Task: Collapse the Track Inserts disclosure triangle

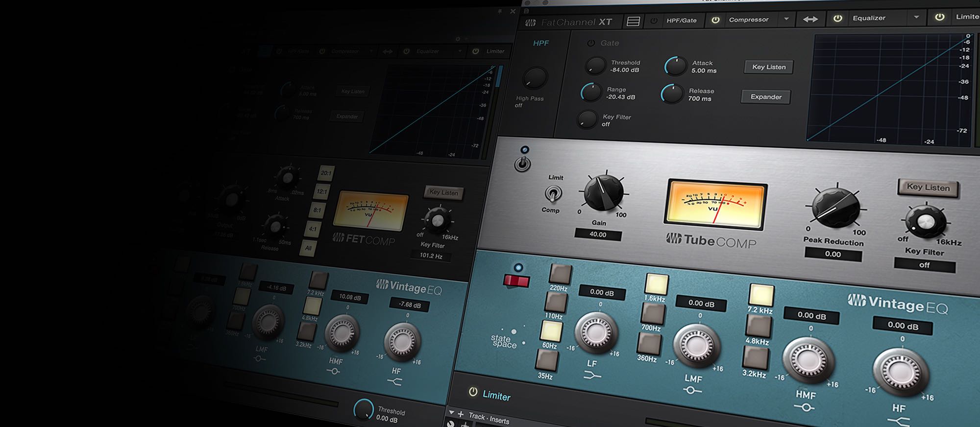Action: (x=452, y=413)
